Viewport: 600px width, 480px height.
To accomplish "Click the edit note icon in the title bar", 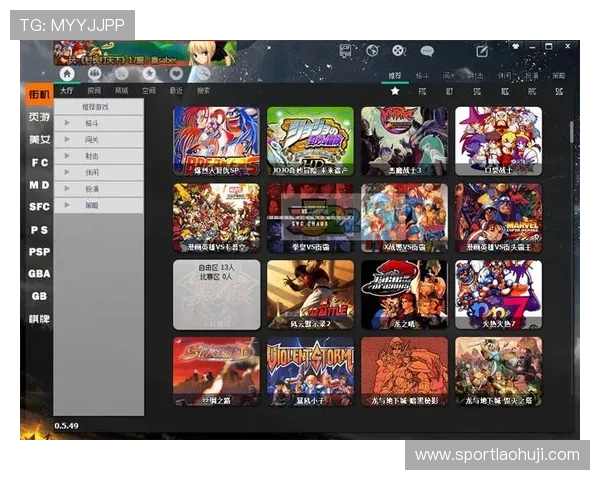I will (x=482, y=50).
